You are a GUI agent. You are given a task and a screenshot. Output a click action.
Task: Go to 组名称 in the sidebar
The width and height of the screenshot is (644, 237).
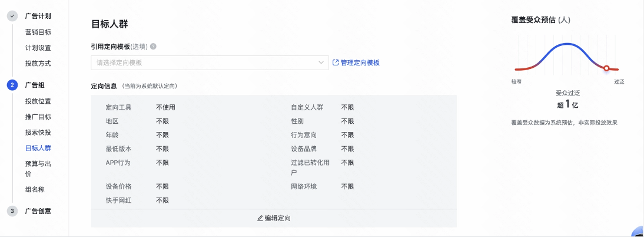[35, 189]
